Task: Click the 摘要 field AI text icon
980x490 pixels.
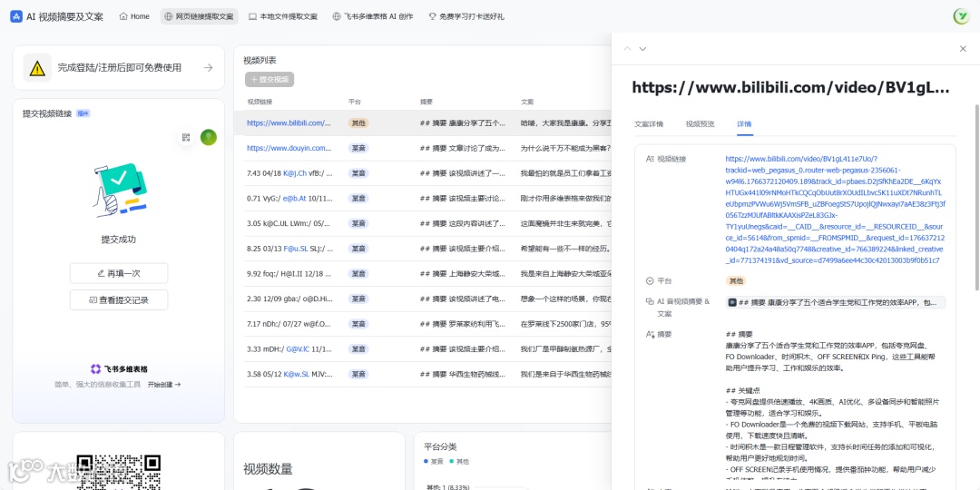Action: point(650,334)
